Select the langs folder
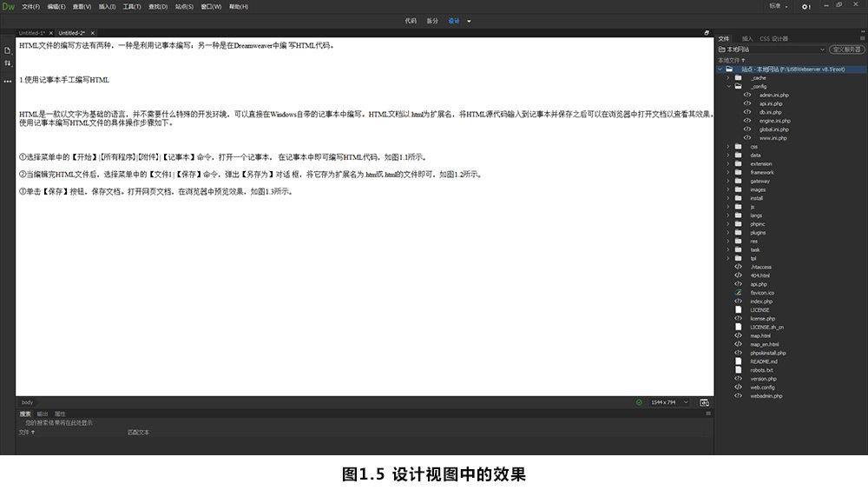Image resolution: width=868 pixels, height=490 pixels. point(756,215)
